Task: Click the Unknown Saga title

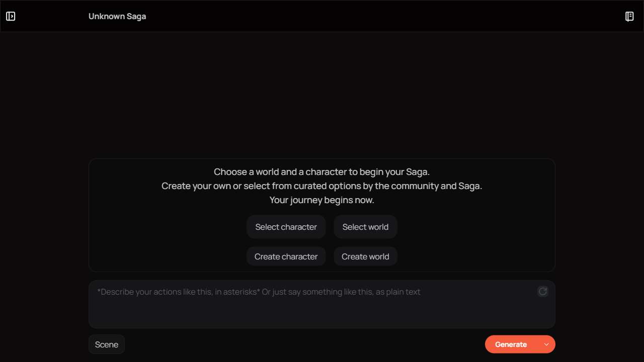Action: click(117, 16)
